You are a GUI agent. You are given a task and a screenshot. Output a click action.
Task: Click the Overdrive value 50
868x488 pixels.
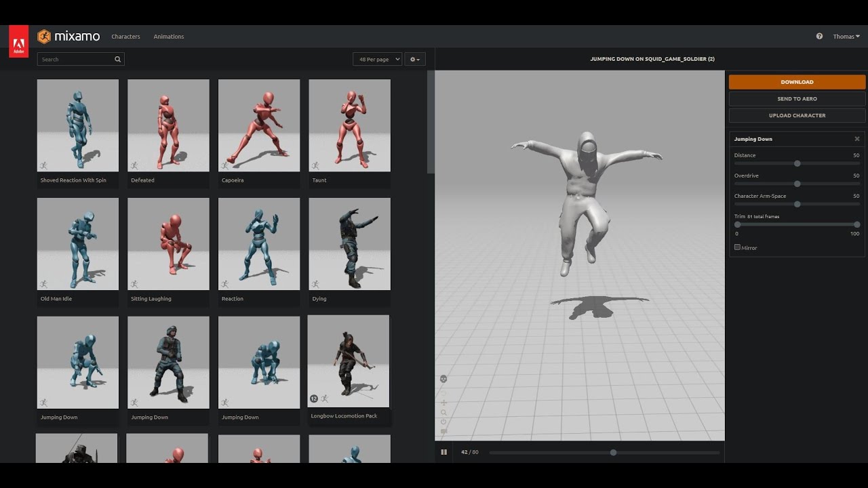[856, 176]
